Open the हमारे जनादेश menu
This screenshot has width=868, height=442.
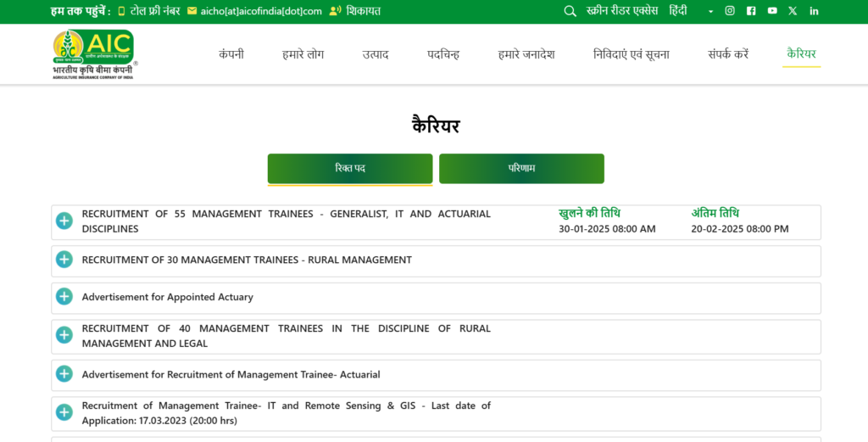526,54
